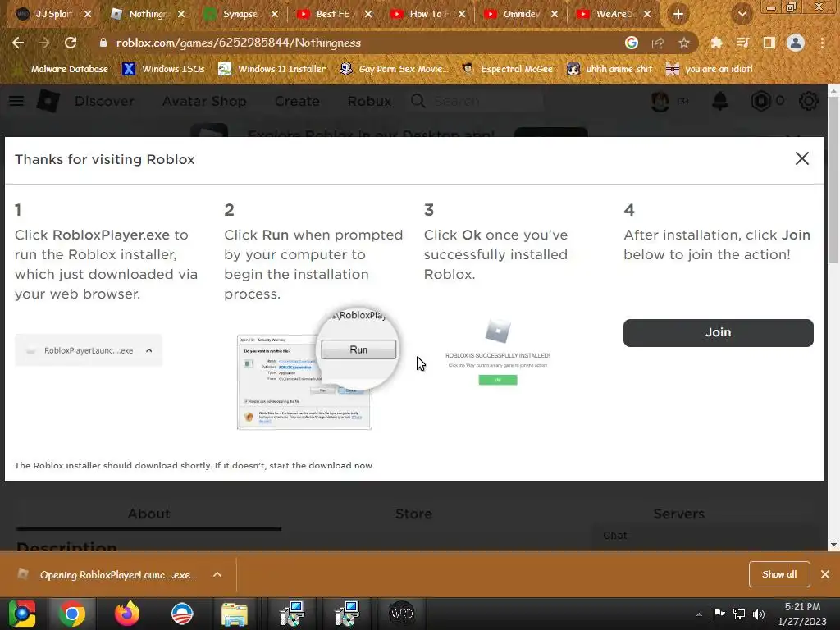Open Chrome from the taskbar
Screen dimensions: 840x630
pyautogui.click(x=72, y=614)
